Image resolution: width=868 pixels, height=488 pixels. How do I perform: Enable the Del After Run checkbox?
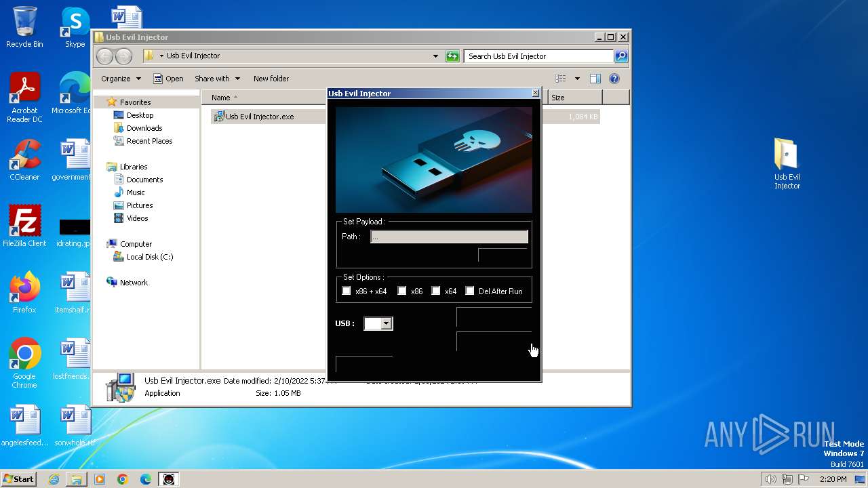[470, 291]
